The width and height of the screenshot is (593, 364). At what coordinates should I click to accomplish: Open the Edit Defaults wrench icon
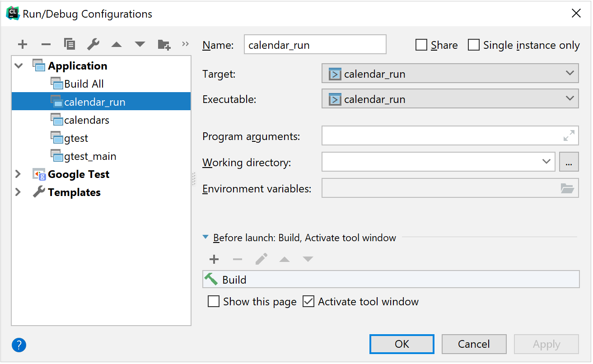point(93,44)
